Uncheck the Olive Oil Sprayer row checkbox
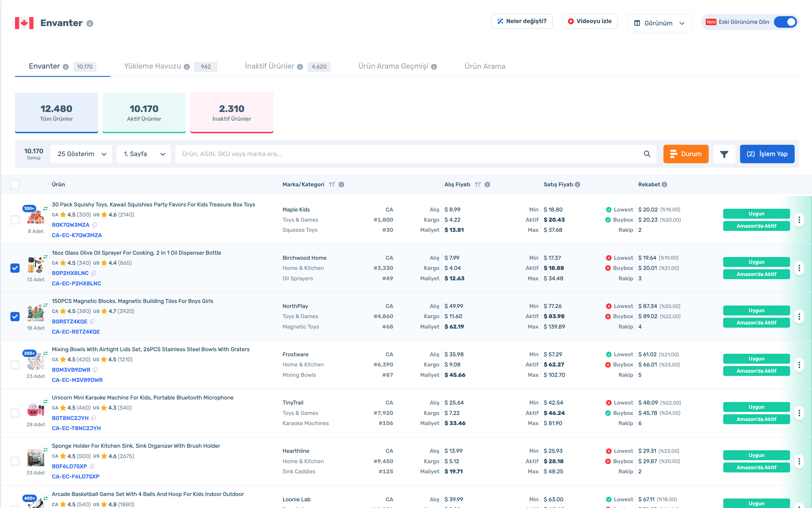The height and width of the screenshot is (508, 812). [x=15, y=268]
